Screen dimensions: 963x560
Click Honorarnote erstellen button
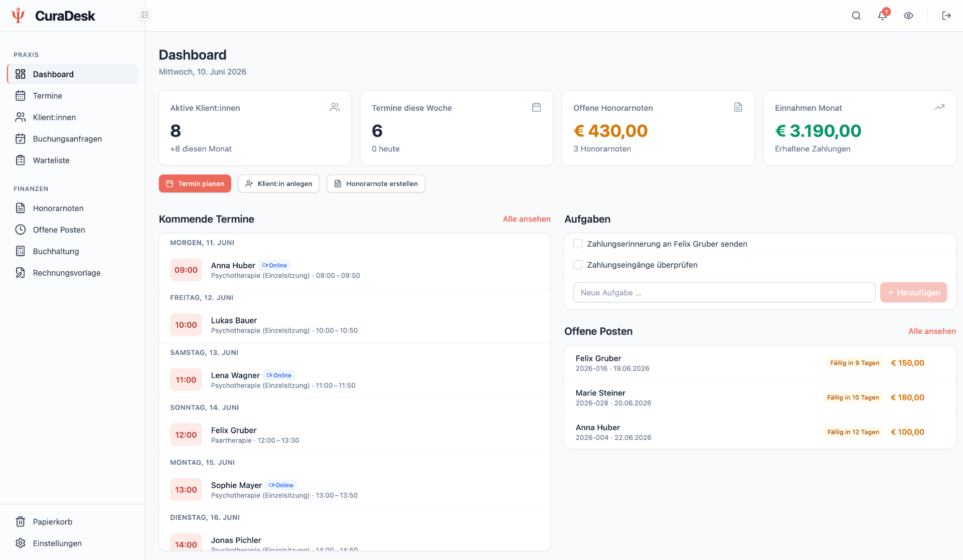pos(376,183)
